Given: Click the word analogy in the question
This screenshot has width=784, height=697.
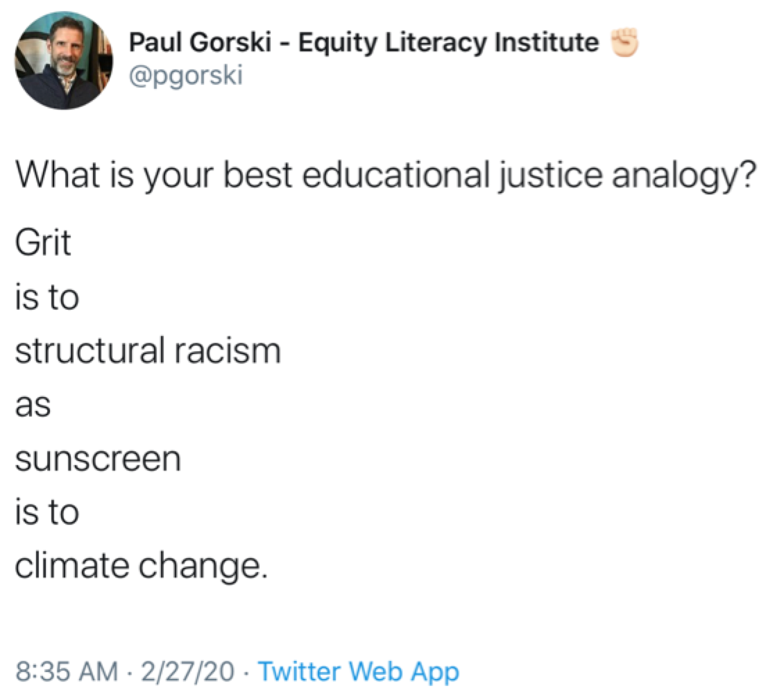Looking at the screenshot, I should click(x=684, y=176).
